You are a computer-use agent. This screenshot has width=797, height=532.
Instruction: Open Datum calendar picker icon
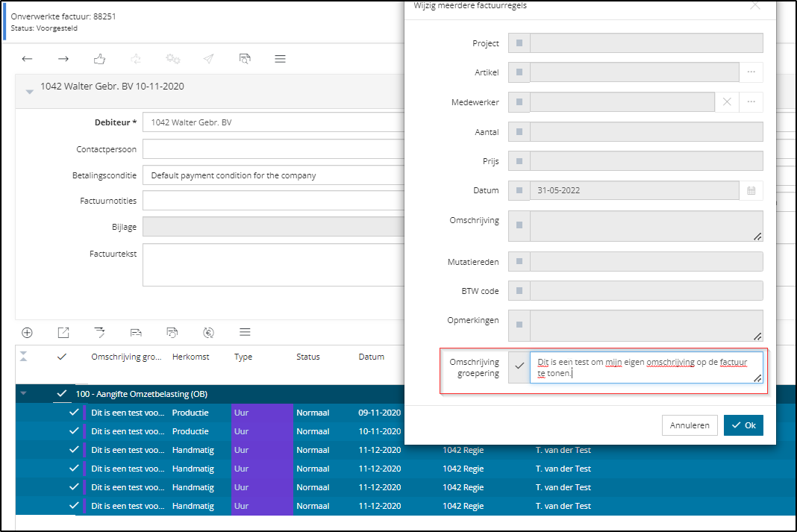coord(751,190)
